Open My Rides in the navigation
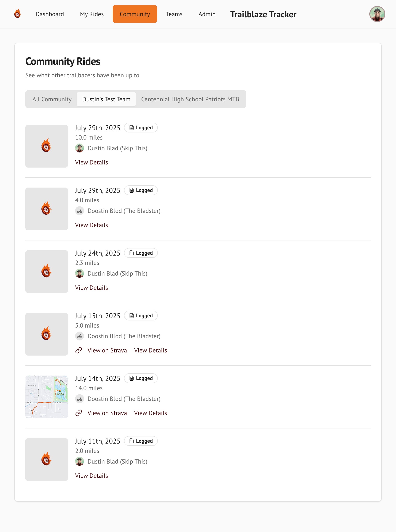Viewport: 396px width, 532px height. pos(92,14)
